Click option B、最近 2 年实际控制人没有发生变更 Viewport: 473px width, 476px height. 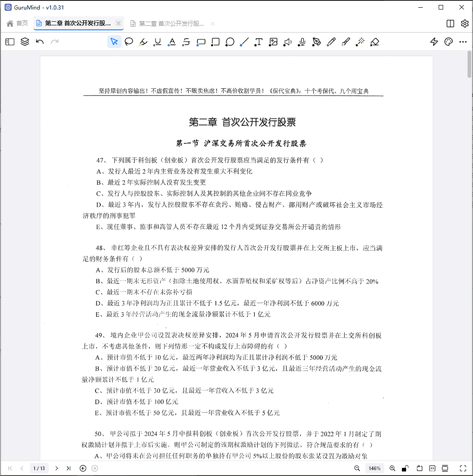151,182
